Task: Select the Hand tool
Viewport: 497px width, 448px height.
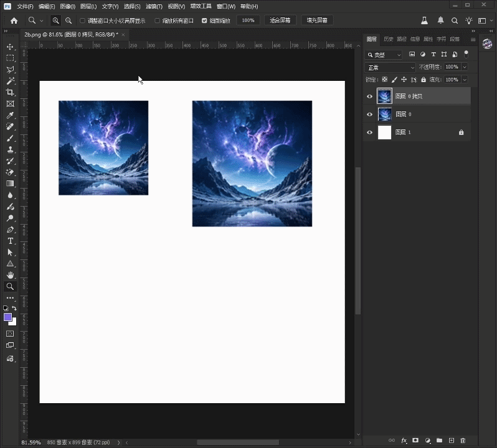Action: [x=10, y=275]
